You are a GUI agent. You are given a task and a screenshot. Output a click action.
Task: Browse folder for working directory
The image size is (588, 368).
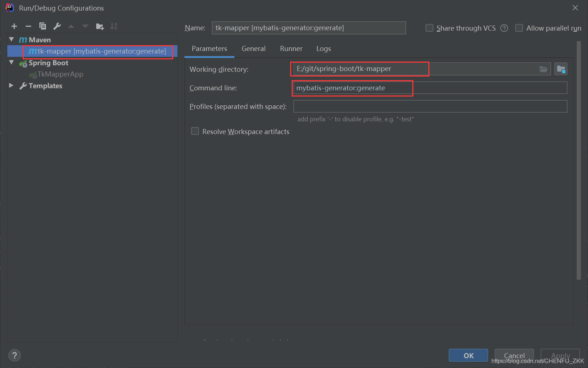pos(544,69)
